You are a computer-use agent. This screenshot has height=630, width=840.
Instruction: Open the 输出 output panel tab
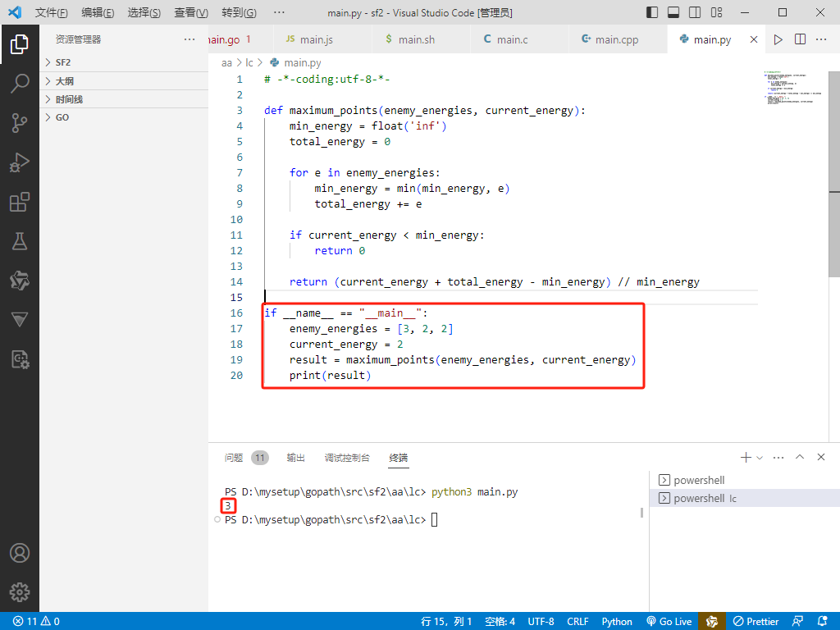coord(295,458)
